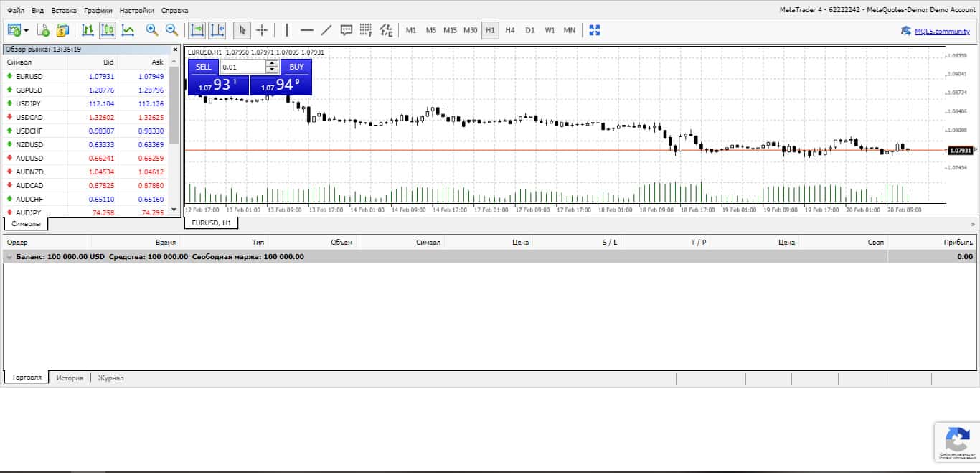The width and height of the screenshot is (980, 473).
Task: Toggle fullscreen chart mode icon
Action: click(594, 30)
